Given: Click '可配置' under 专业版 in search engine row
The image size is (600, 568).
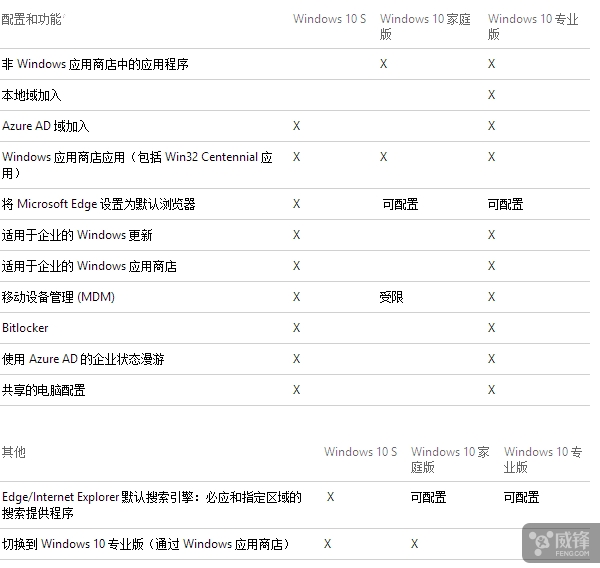Looking at the screenshot, I should click(522, 497).
